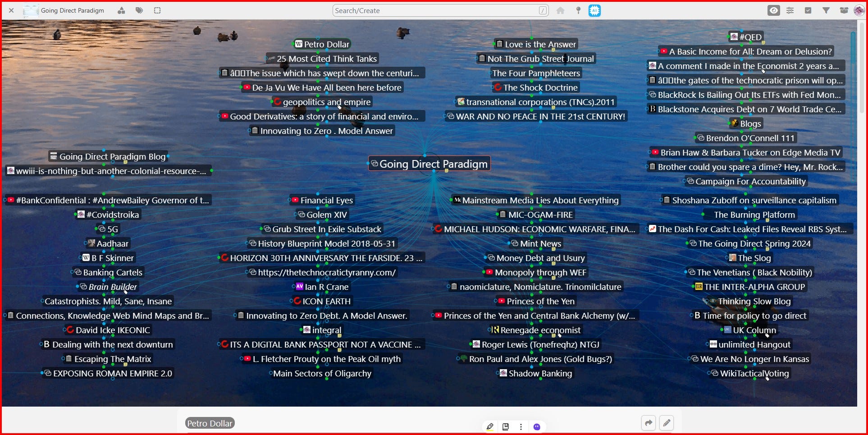Open Escaping The Matrix thought
The image size is (868, 435).
(108, 359)
